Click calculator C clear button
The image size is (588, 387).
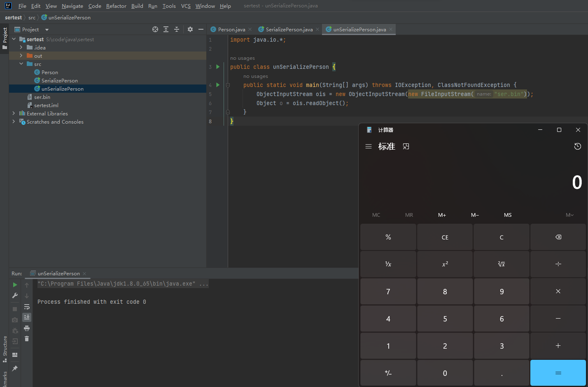[x=502, y=237]
